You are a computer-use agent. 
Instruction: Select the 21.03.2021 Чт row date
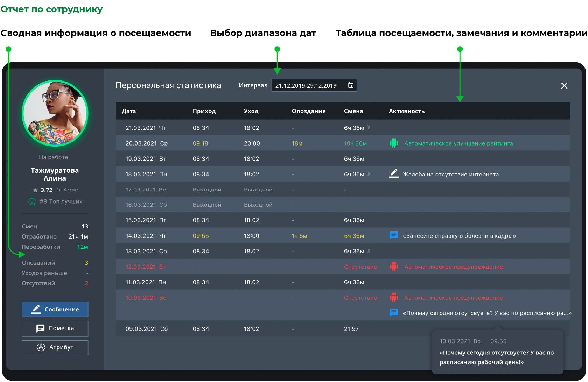tap(146, 128)
